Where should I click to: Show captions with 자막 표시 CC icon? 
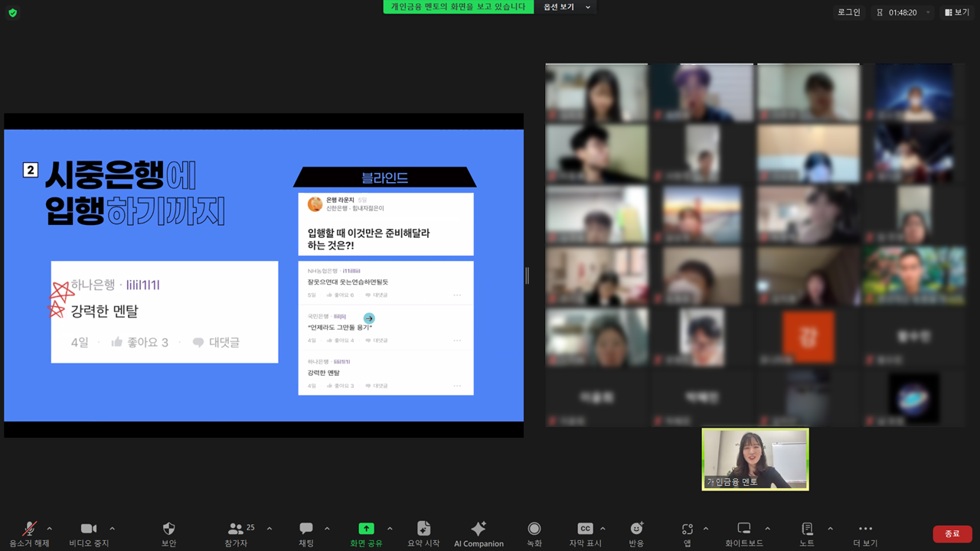point(585,529)
